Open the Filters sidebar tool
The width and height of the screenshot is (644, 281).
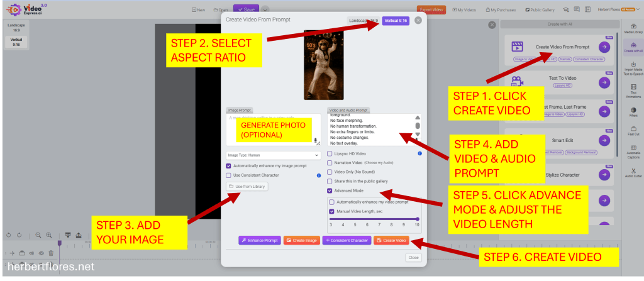pyautogui.click(x=633, y=113)
